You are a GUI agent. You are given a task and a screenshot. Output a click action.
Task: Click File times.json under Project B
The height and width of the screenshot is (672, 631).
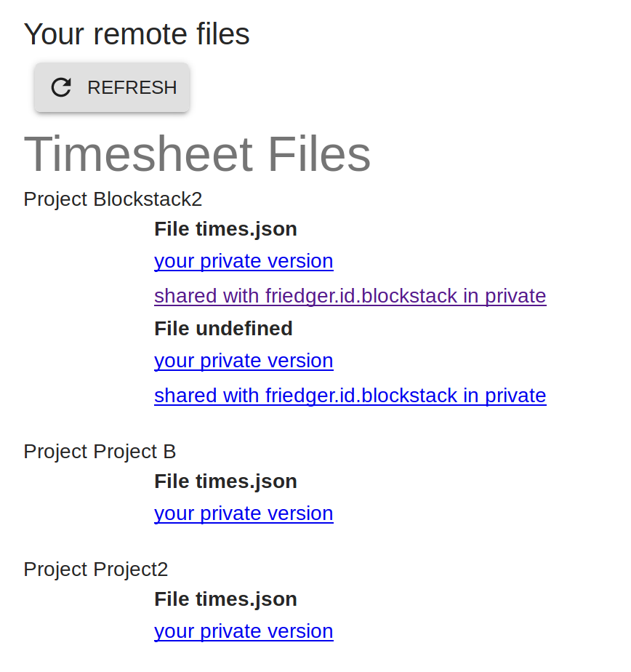tap(225, 481)
